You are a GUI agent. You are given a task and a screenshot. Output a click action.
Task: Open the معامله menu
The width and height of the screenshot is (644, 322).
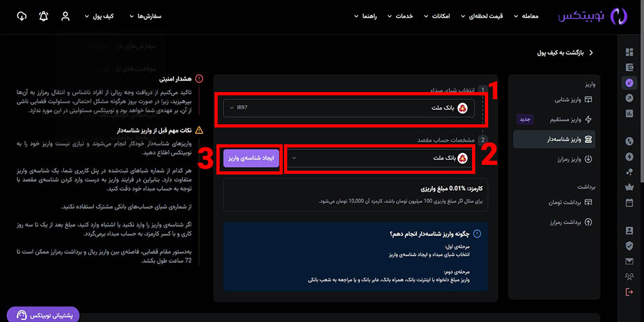(x=527, y=17)
